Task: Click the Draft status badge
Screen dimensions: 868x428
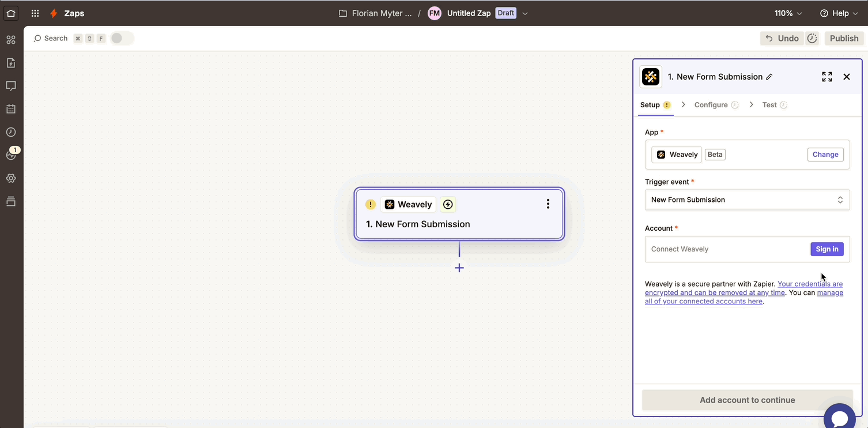Action: pos(505,13)
